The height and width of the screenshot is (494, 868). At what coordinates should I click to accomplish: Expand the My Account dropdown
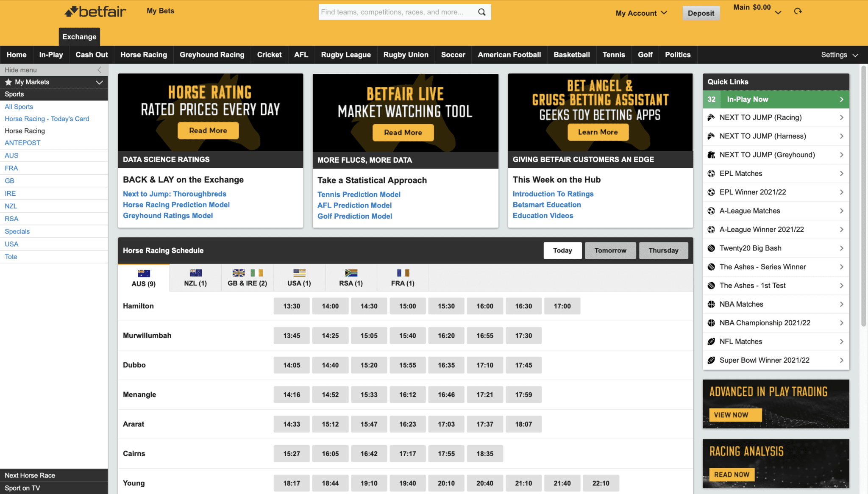click(641, 13)
